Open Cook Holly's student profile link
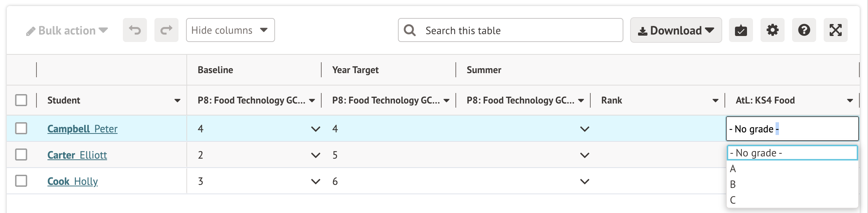Viewport: 868px width, 213px height. coord(73,181)
